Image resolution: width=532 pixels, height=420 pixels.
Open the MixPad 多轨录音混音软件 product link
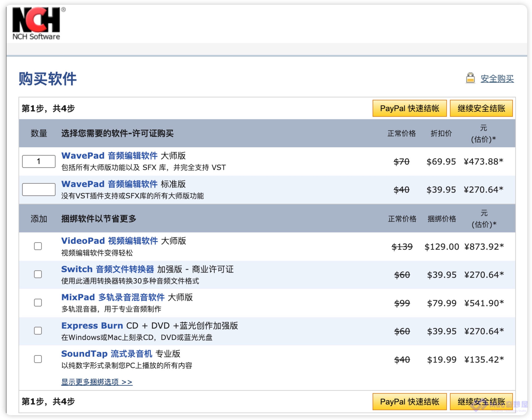point(113,297)
